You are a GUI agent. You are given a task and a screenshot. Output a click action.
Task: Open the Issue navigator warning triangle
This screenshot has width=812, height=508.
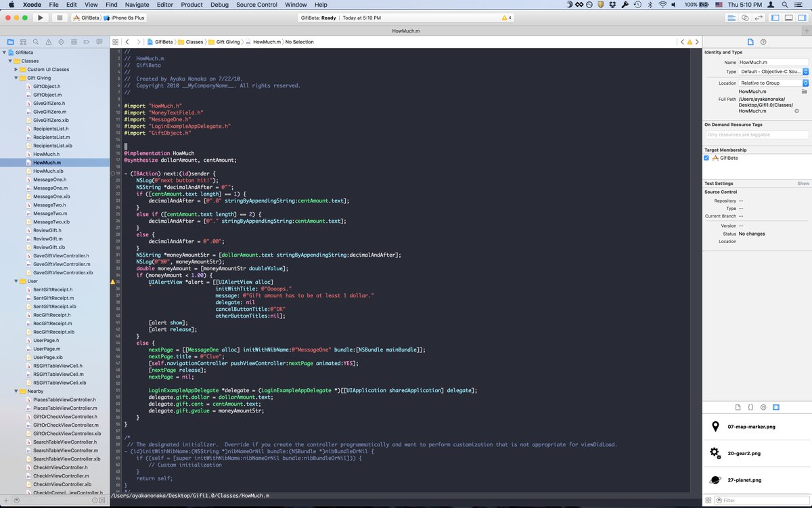click(49, 42)
